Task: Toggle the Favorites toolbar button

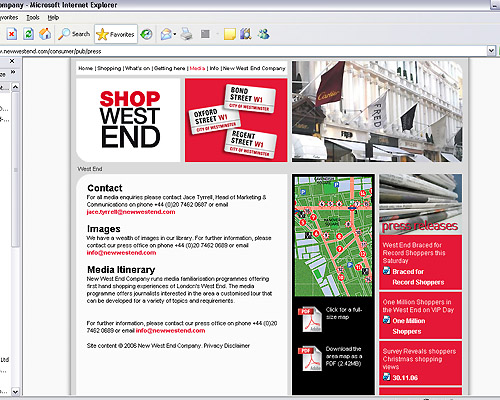Action: click(x=116, y=34)
